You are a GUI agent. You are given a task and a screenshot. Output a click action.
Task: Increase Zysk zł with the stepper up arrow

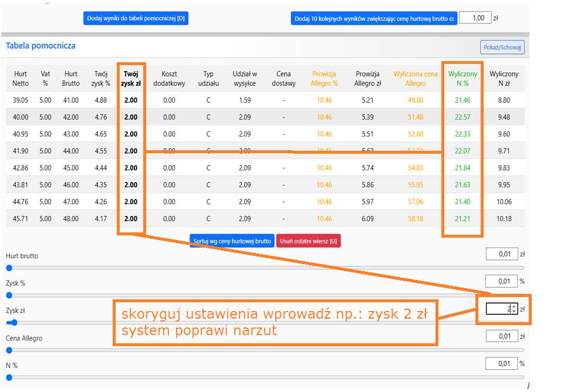tap(514, 306)
